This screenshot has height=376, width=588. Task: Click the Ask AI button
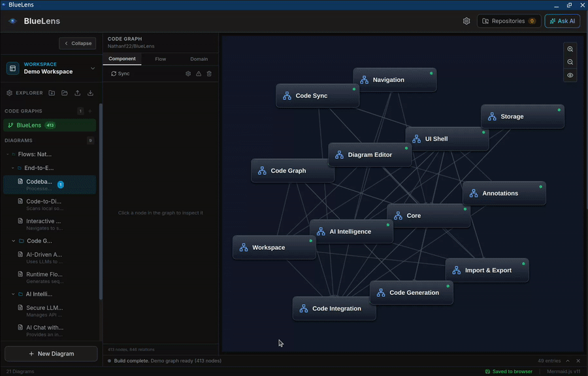(x=562, y=21)
